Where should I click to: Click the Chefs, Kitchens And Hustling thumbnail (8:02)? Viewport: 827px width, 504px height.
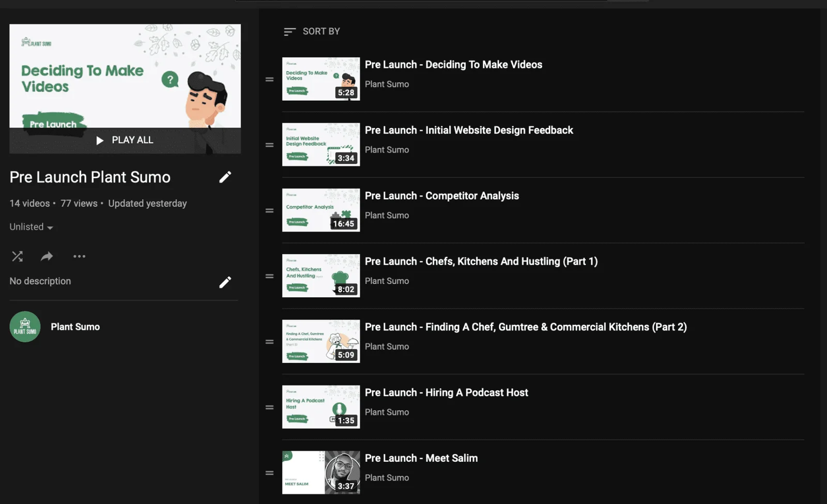click(x=321, y=276)
